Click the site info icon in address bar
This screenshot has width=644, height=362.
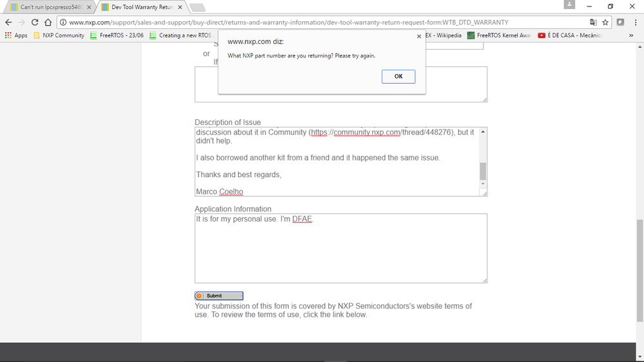[x=63, y=23]
